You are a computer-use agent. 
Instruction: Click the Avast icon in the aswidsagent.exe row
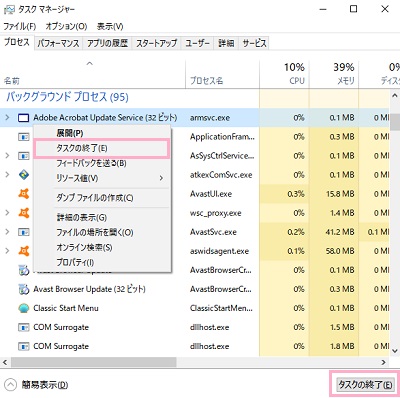pos(24,251)
